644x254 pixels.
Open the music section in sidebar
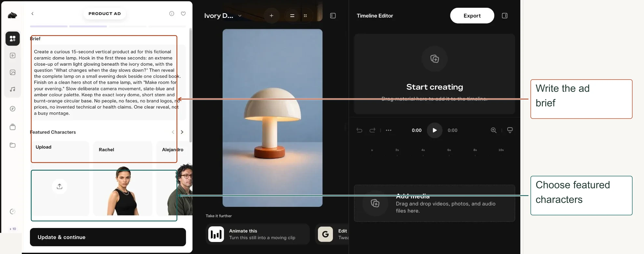(13, 89)
